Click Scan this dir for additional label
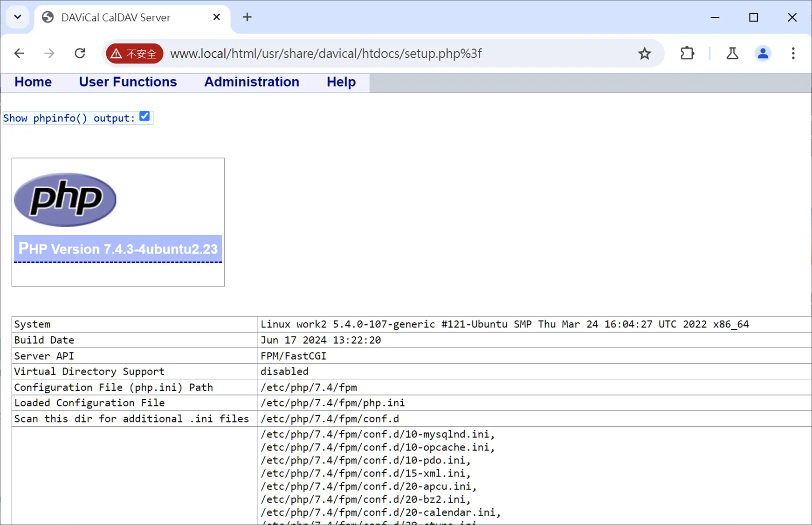 (x=131, y=418)
